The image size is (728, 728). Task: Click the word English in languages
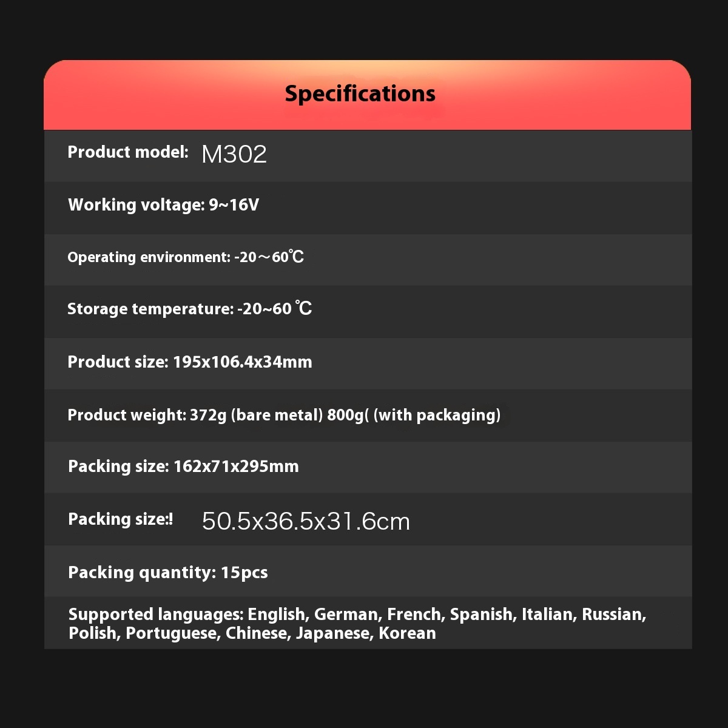coord(276,615)
